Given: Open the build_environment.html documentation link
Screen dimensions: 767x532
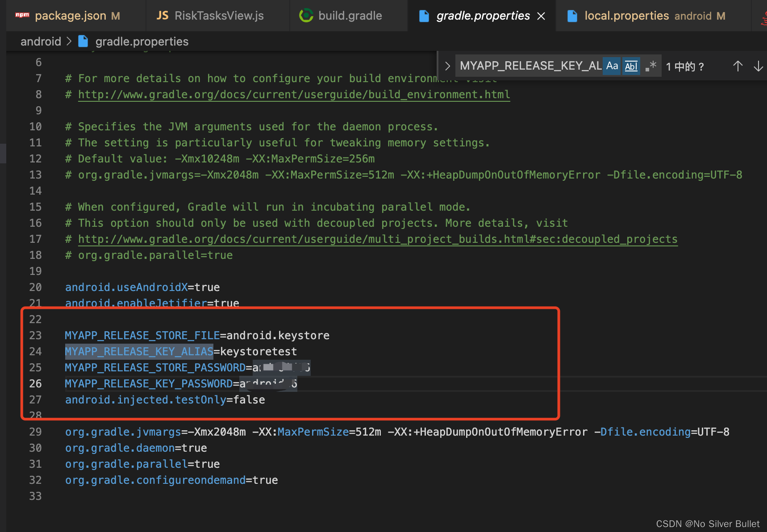Looking at the screenshot, I should pyautogui.click(x=294, y=94).
